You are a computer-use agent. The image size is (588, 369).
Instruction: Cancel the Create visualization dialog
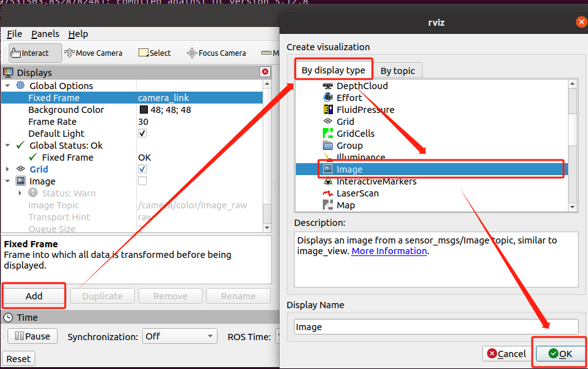507,353
